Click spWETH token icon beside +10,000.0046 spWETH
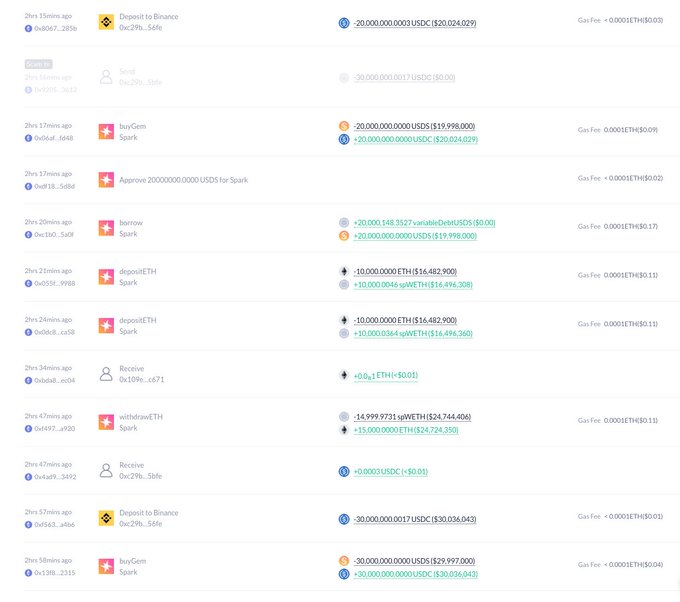This screenshot has height=602, width=680. pos(344,285)
